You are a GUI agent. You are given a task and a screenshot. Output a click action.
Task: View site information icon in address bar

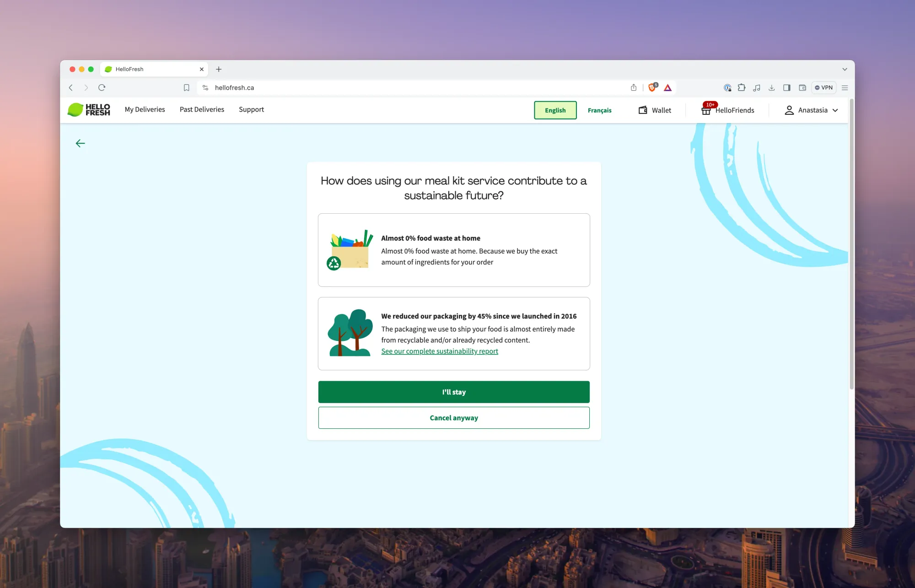coord(205,87)
